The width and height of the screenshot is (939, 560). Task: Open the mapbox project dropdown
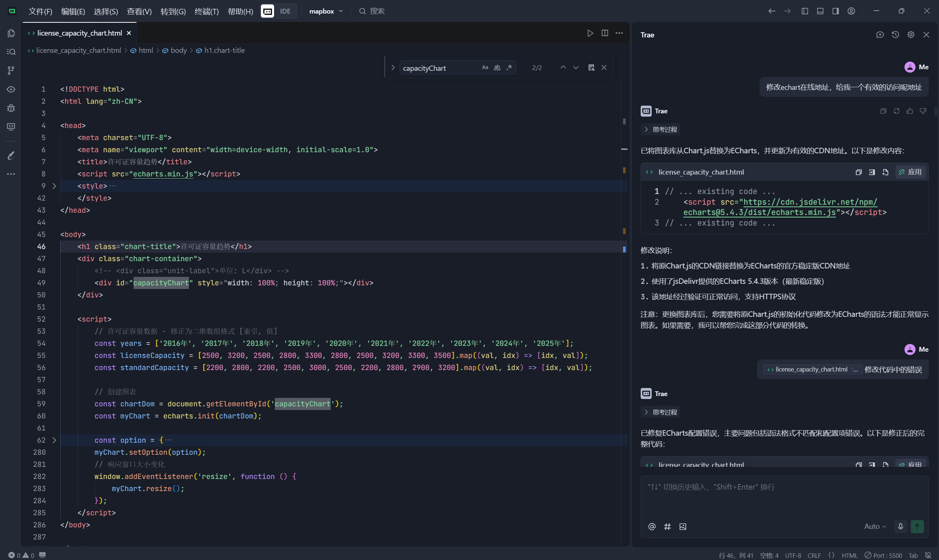(x=326, y=11)
